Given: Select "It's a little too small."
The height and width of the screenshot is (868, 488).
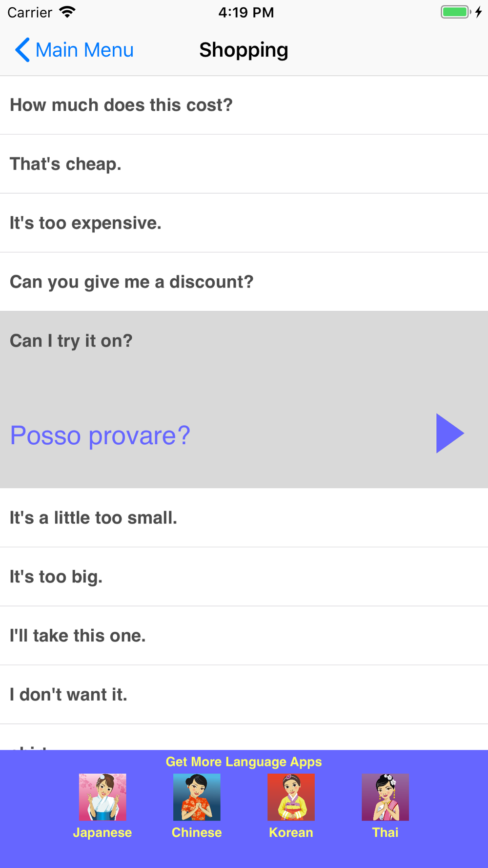Looking at the screenshot, I should point(244,518).
